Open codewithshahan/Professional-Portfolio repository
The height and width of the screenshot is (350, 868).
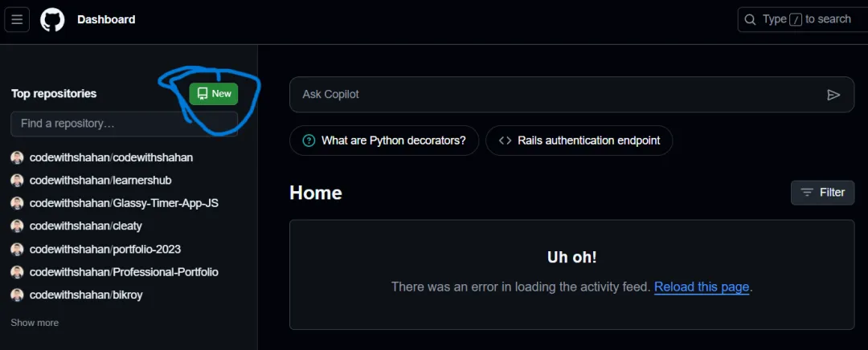tap(124, 272)
